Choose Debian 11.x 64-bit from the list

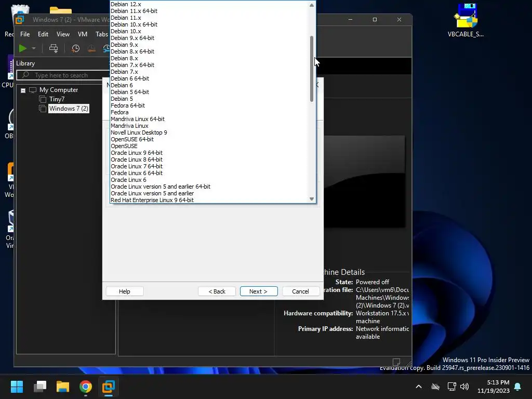134,11
